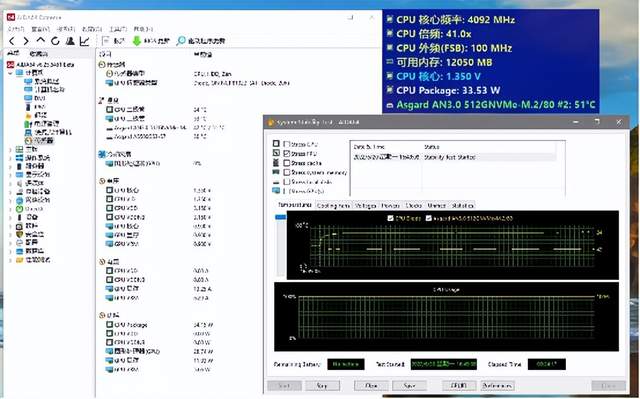Click the blue slider beside temperature graph
This screenshot has width=640, height=399.
tap(281, 217)
